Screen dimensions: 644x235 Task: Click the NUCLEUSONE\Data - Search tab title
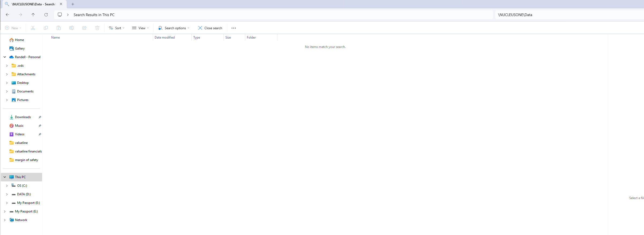click(x=33, y=4)
